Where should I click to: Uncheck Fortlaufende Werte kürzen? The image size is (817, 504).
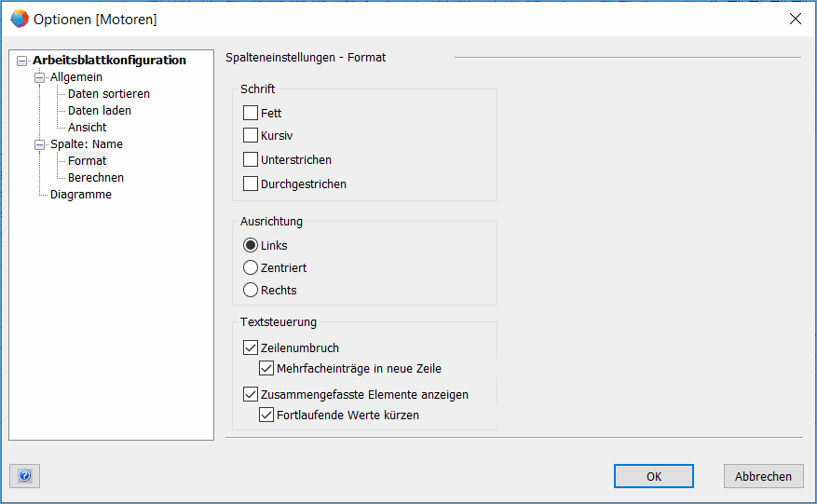(x=266, y=415)
